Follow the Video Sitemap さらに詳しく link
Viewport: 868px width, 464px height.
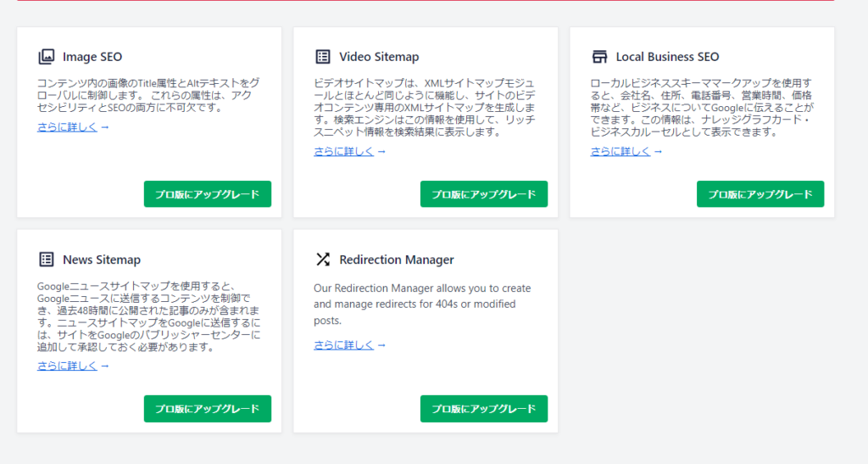(344, 151)
